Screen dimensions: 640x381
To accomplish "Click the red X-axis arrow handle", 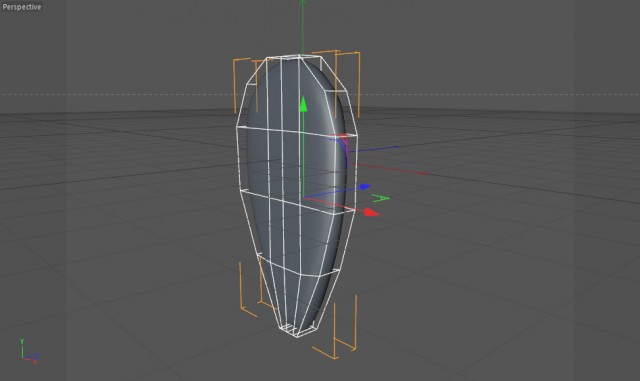I will pyautogui.click(x=371, y=212).
